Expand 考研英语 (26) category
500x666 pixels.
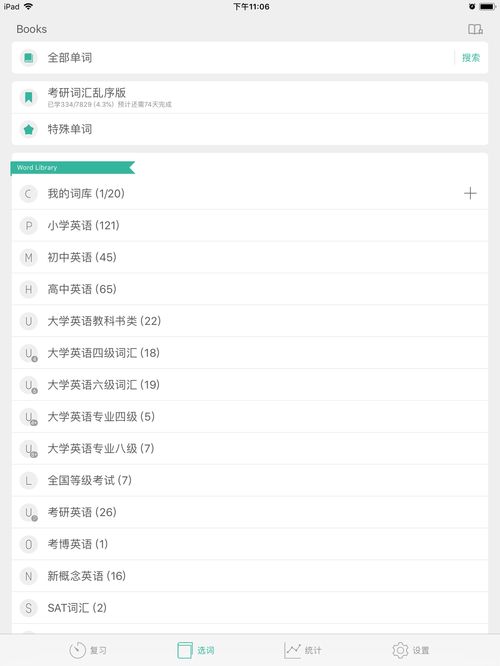pos(250,512)
